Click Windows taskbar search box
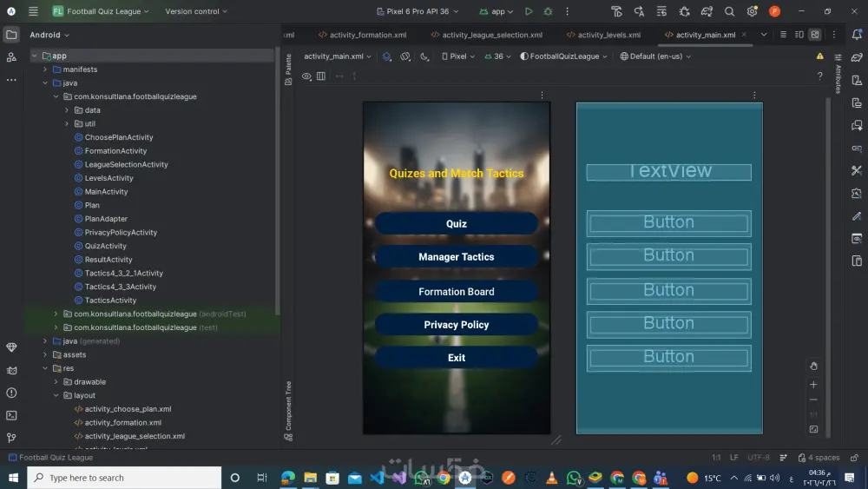Screen dimensions: 868x489 [x=124, y=478]
